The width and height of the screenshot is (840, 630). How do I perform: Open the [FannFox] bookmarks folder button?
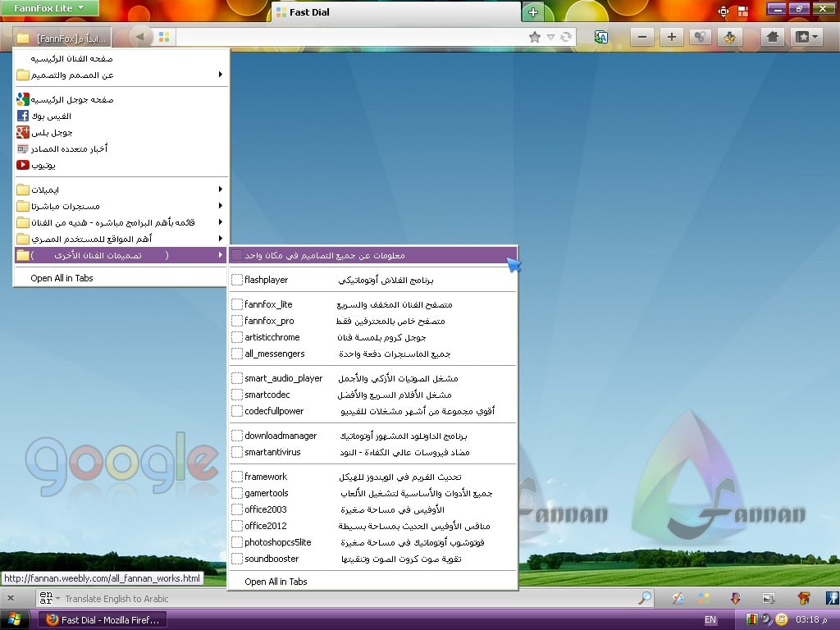pos(62,38)
